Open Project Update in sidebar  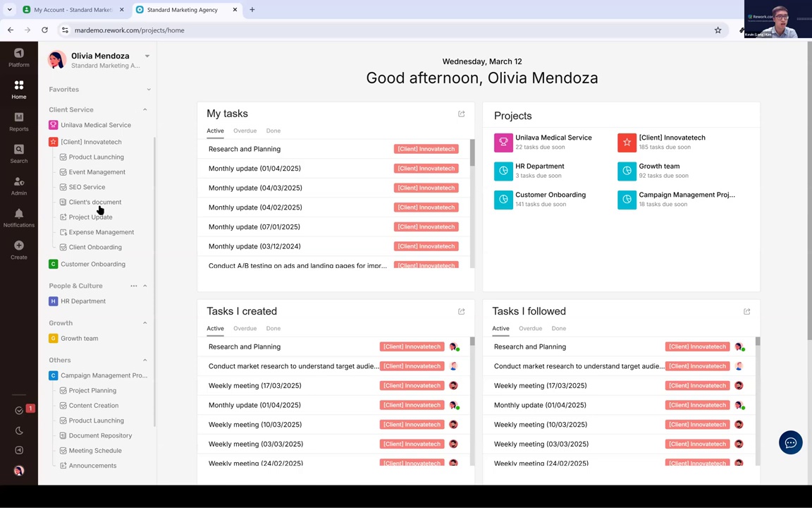tap(91, 217)
